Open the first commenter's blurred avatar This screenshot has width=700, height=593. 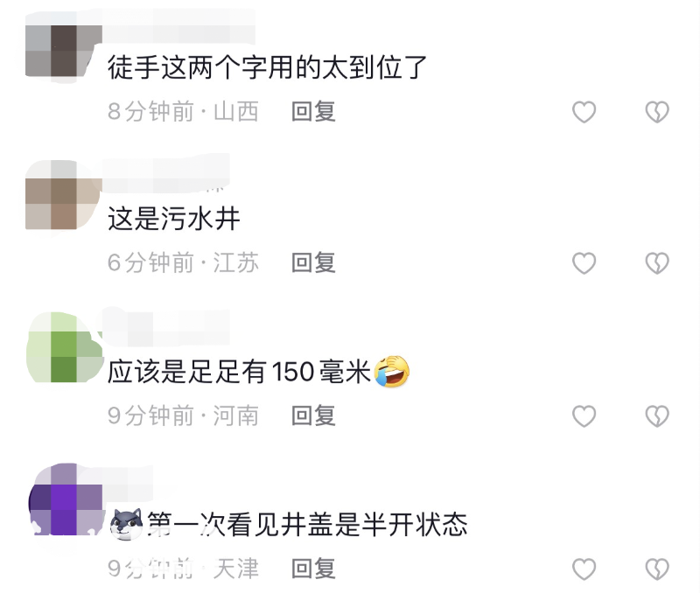63,51
